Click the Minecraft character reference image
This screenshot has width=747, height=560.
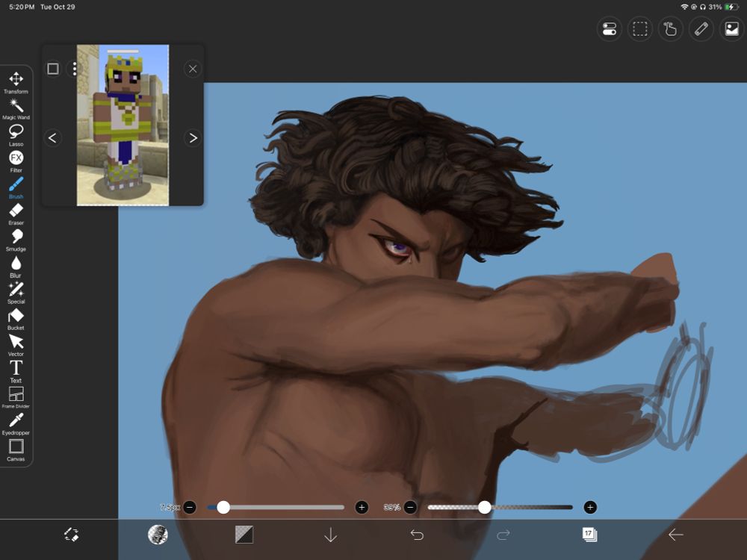point(123,125)
